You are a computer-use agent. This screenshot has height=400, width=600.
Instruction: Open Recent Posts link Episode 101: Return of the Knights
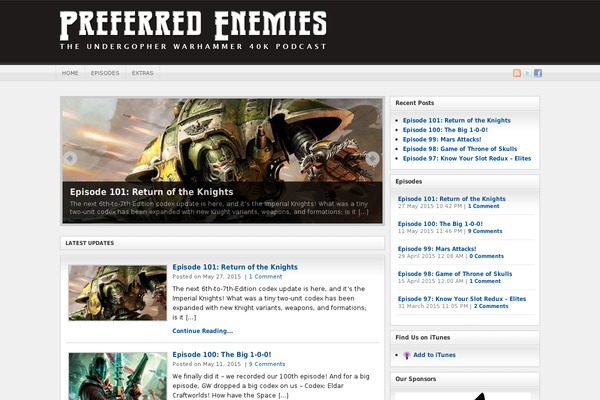point(457,121)
